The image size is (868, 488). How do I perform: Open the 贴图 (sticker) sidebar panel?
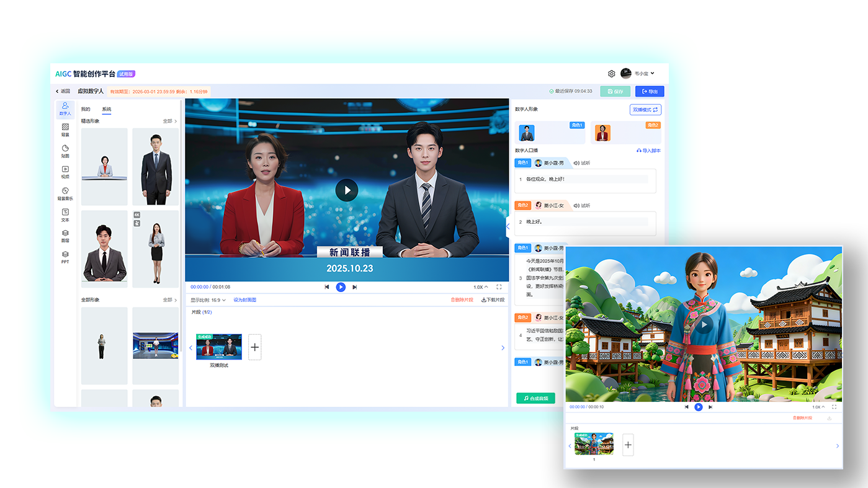click(x=65, y=151)
